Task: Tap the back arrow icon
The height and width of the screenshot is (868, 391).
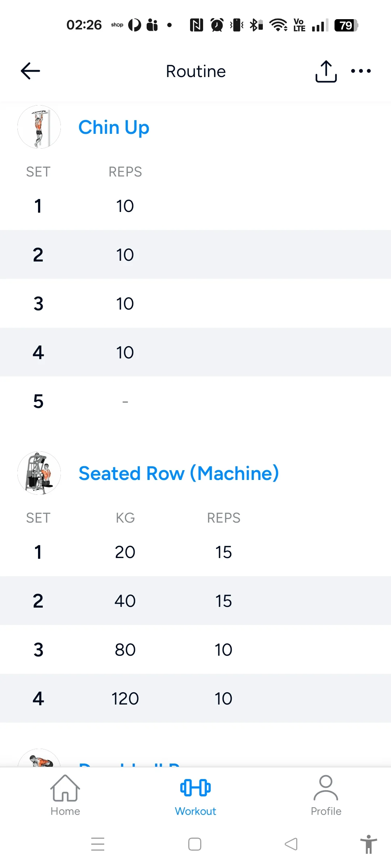Action: click(x=30, y=71)
